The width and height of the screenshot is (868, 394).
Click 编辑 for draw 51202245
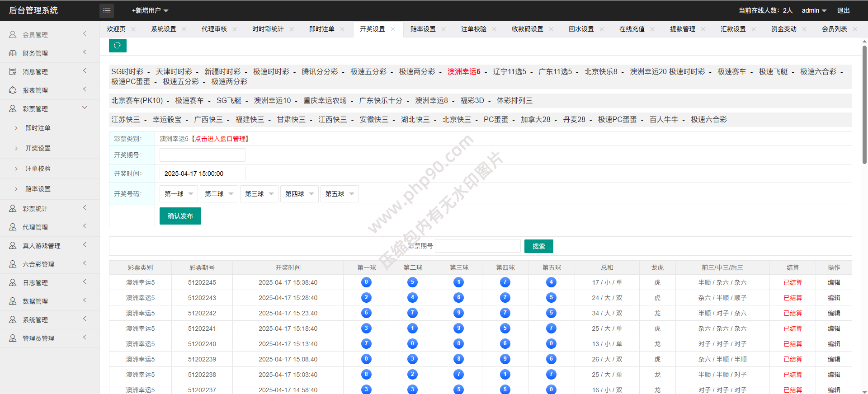click(834, 282)
